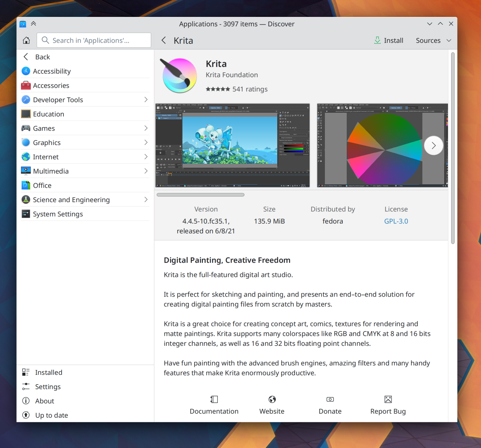Expand the Developer Tools category chevron

[x=146, y=100]
